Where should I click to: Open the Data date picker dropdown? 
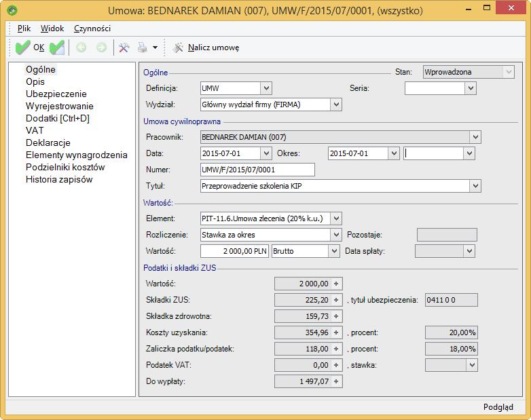point(266,153)
